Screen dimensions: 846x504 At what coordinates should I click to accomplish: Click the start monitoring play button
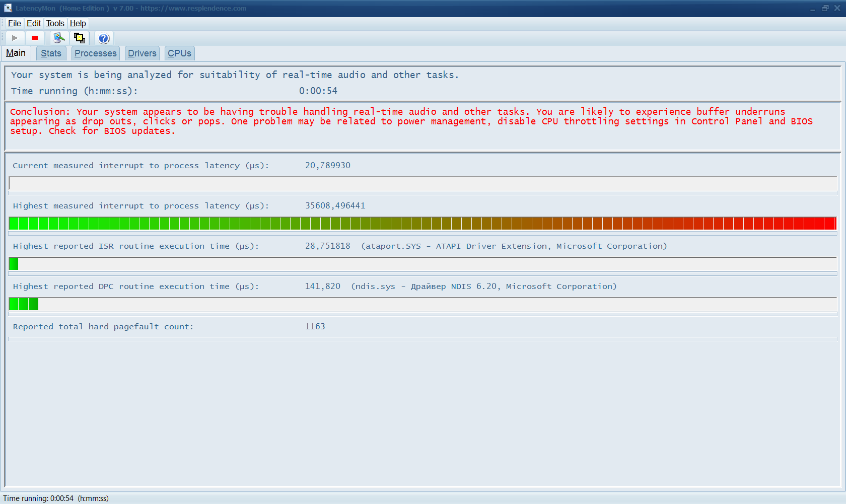[x=15, y=38]
